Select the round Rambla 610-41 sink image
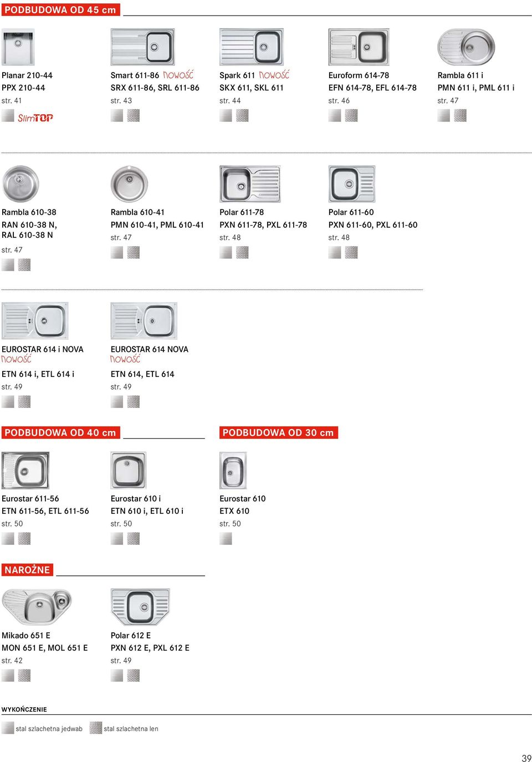Image resolution: width=532 pixels, height=762 pixels. click(x=129, y=184)
